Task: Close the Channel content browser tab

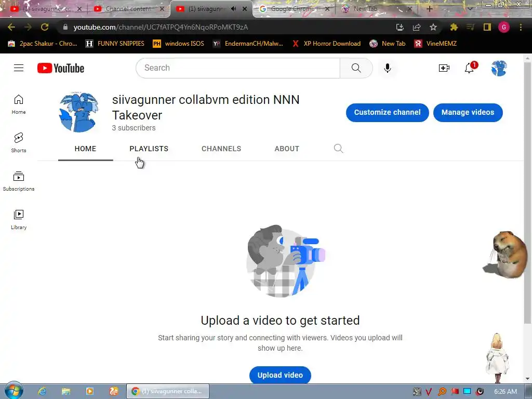Action: 162,9
